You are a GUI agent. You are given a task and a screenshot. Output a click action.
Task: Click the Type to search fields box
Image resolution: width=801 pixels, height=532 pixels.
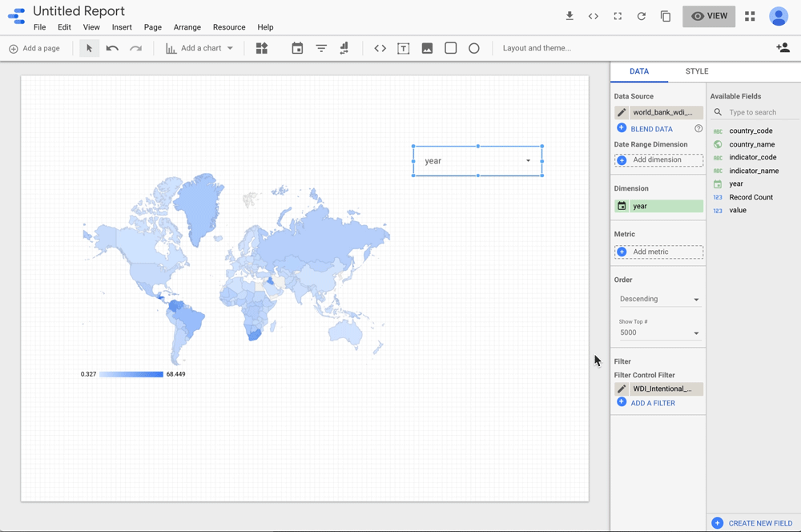point(756,112)
